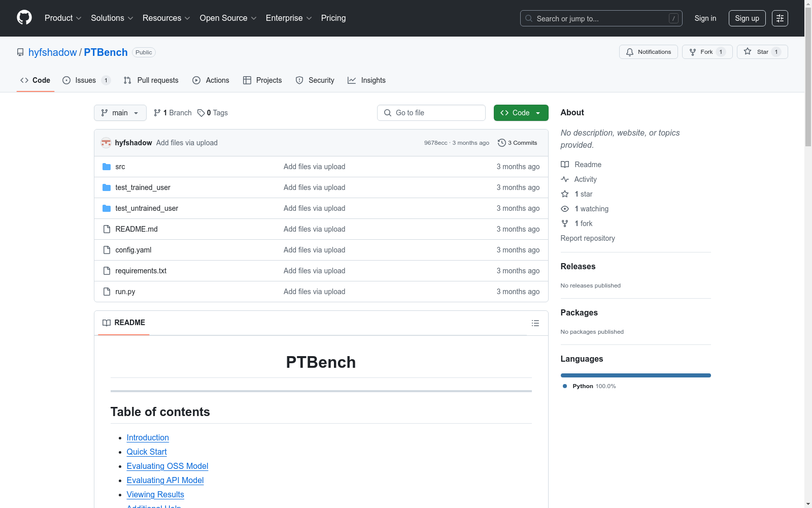Image resolution: width=812 pixels, height=508 pixels.
Task: Click the test_trained_user folder icon
Action: point(107,187)
